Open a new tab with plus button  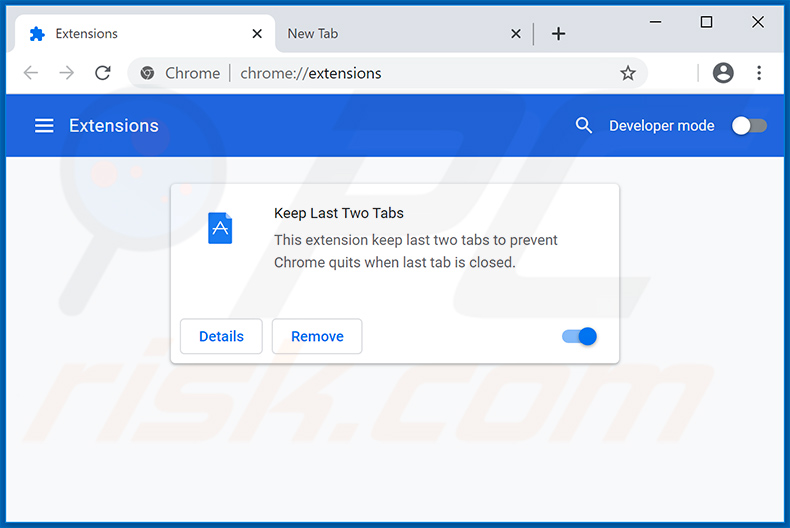tap(558, 34)
